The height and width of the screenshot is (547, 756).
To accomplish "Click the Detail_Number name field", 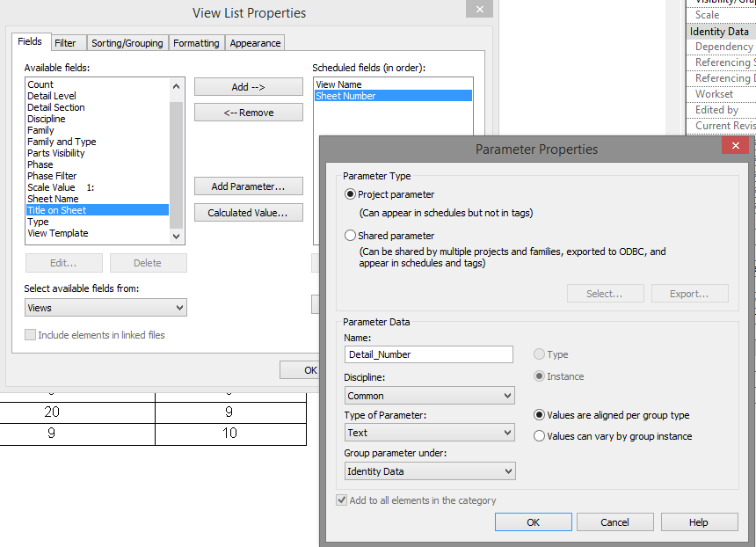I will pos(428,354).
